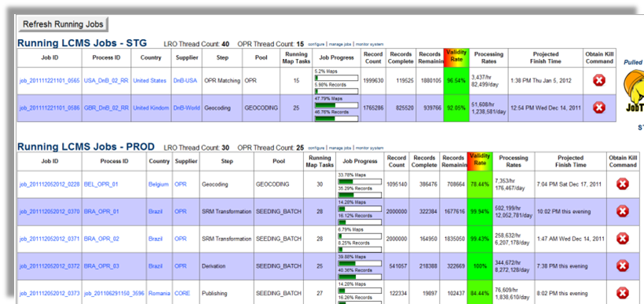
Task: Click the 47.79% Maps progress bar
Action: 336,104
